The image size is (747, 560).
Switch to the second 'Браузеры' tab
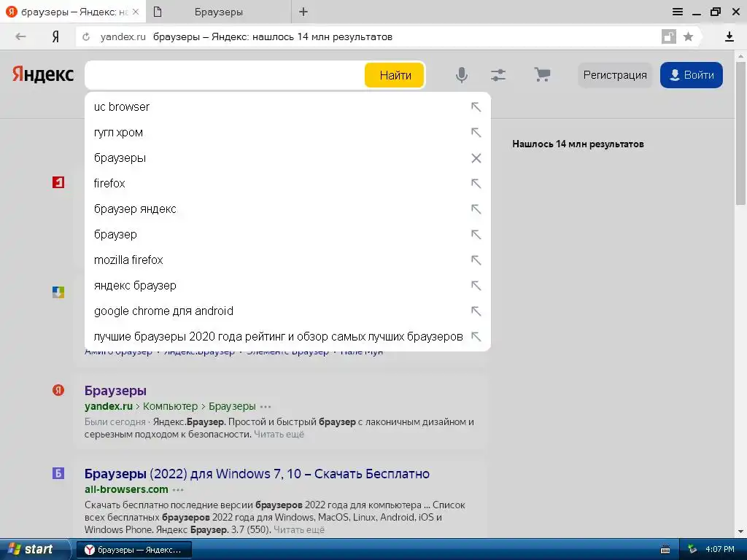[x=219, y=12]
